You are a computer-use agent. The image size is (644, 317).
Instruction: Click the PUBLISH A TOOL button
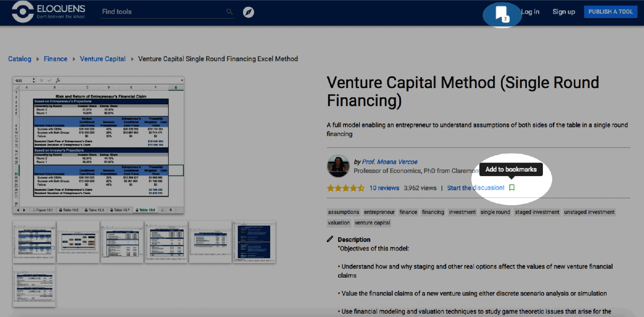(611, 12)
